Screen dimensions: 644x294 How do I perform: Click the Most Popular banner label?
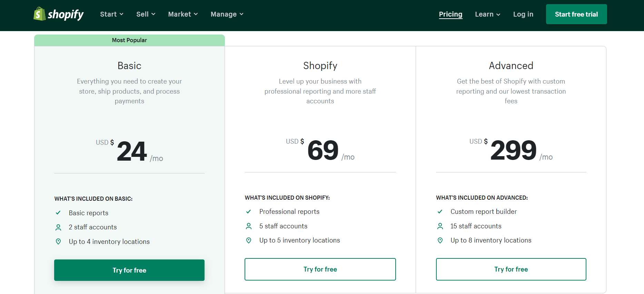[129, 40]
